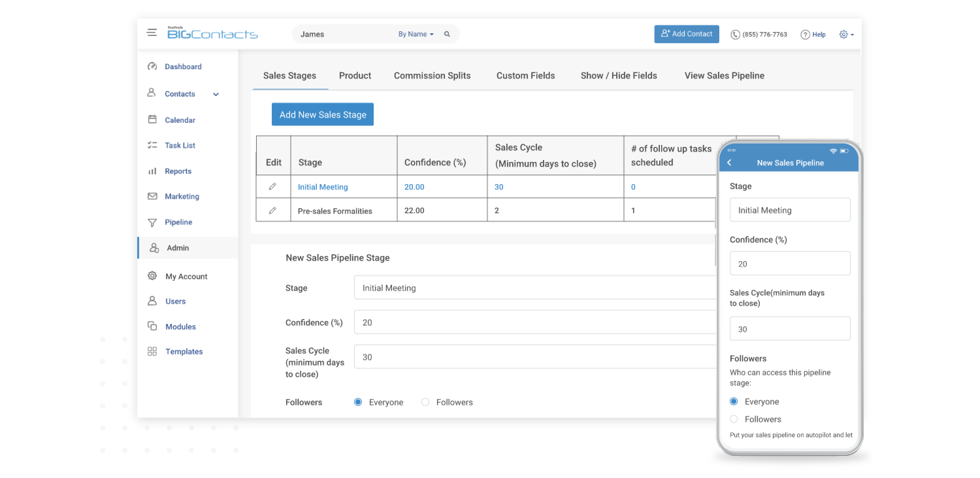This screenshot has width=980, height=478.
Task: Tap the Confidence field on the phone
Action: pyautogui.click(x=790, y=263)
